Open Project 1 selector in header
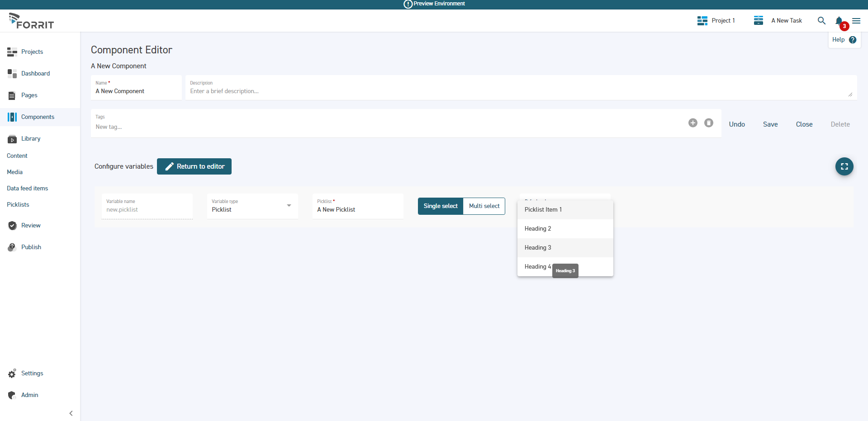 tap(716, 21)
